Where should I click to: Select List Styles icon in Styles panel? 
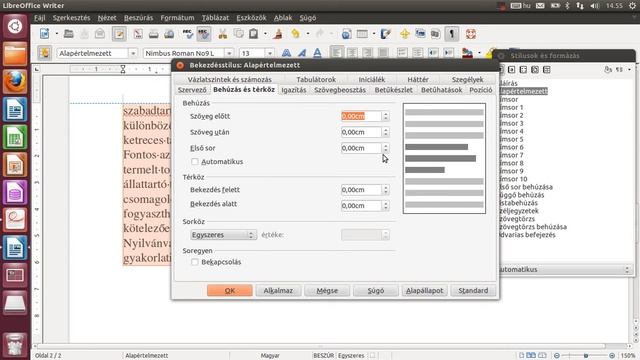pyautogui.click(x=547, y=70)
